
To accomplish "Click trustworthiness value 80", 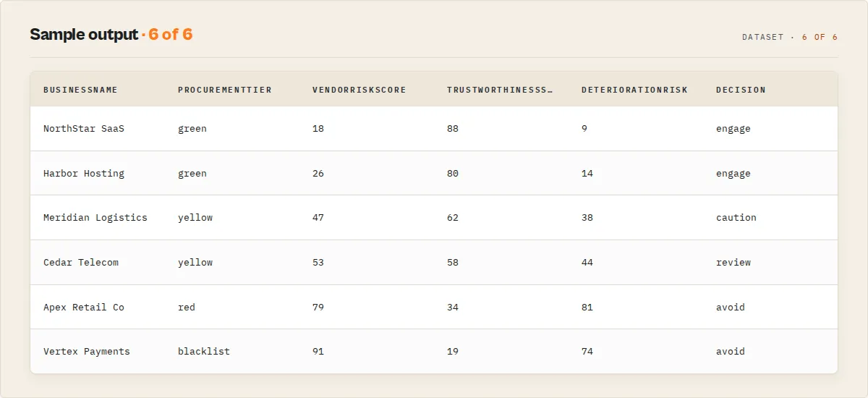I will [x=453, y=174].
